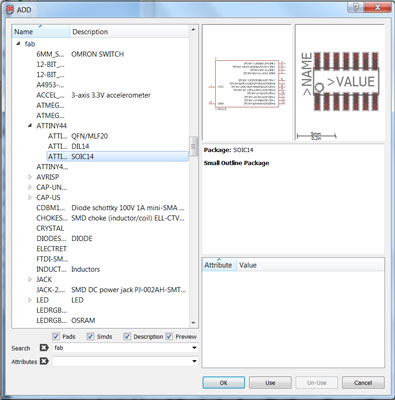Collapse the ATTINY44 tree node
395x400 pixels.
point(30,126)
